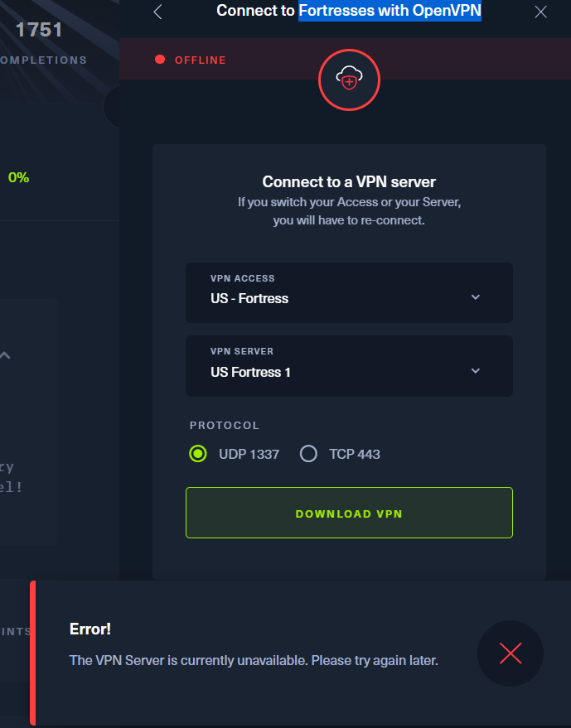Click the 'Connect to a VPN server' heading

349,181
